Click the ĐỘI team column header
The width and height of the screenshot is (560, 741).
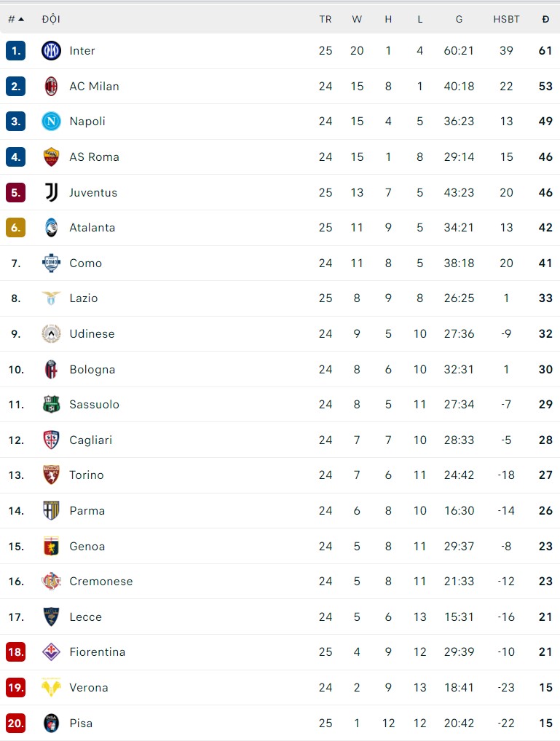point(51,19)
